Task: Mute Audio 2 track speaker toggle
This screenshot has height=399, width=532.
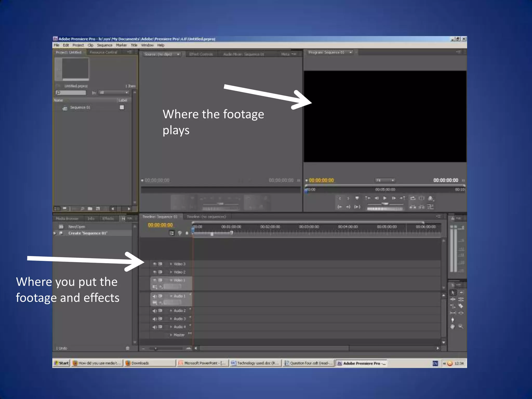Action: tap(155, 311)
